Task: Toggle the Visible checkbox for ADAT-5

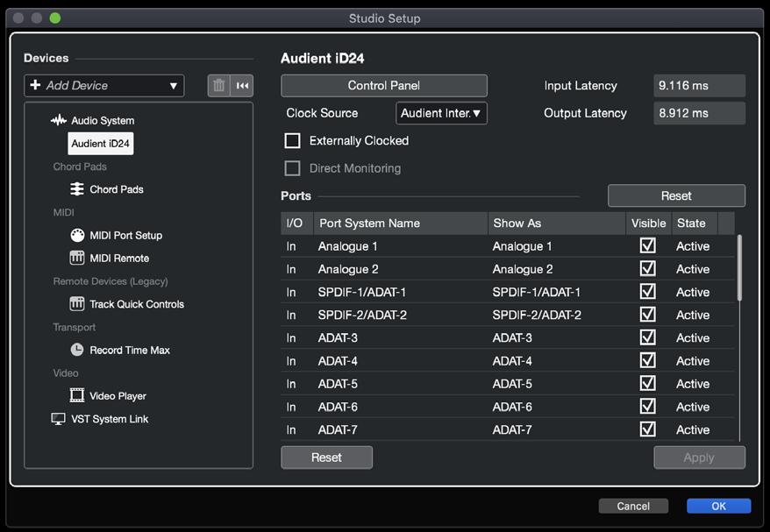Action: pyautogui.click(x=648, y=383)
